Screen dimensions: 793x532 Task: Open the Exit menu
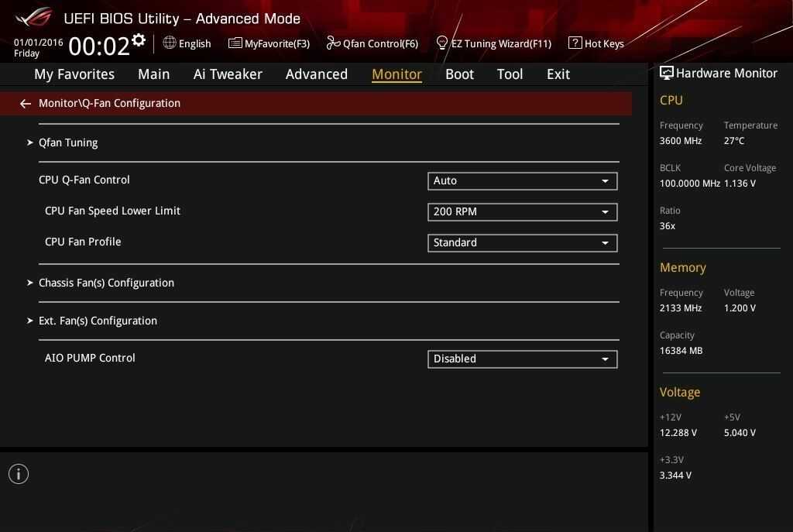pyautogui.click(x=558, y=74)
